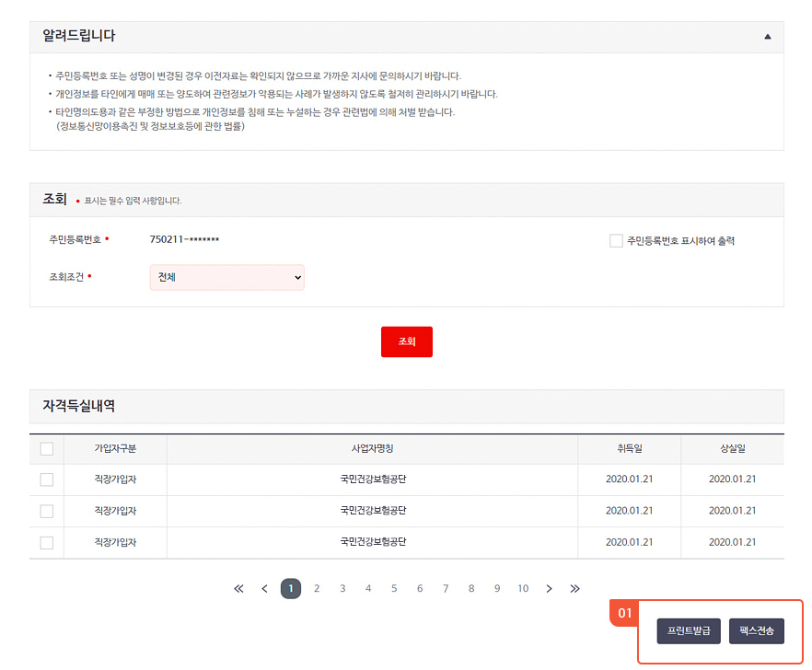Click 직장가입자 text in first row
Screen dimensions: 812x670
point(115,479)
